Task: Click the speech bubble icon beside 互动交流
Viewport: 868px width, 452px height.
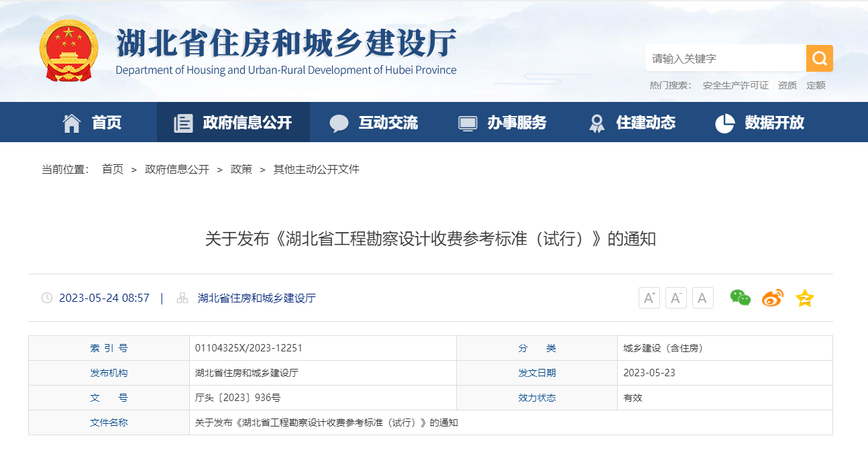Action: (339, 123)
